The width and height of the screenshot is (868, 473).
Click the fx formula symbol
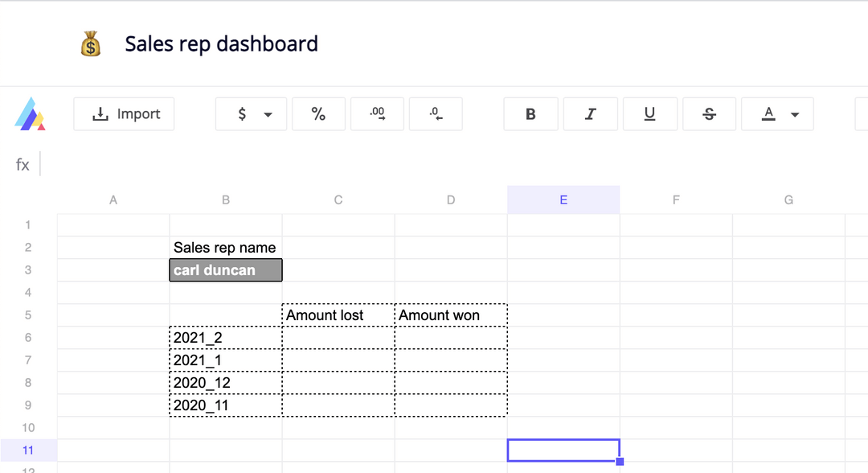pyautogui.click(x=22, y=164)
